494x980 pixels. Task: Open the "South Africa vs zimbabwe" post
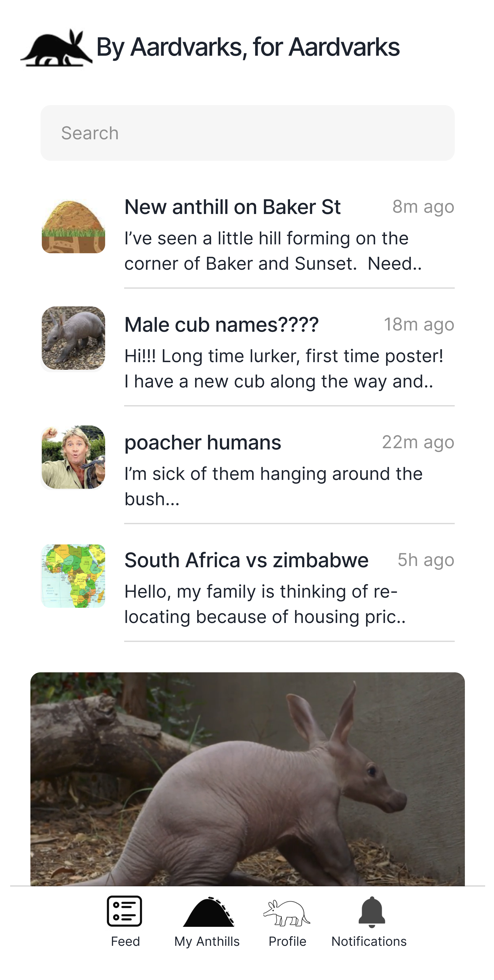pyautogui.click(x=246, y=560)
